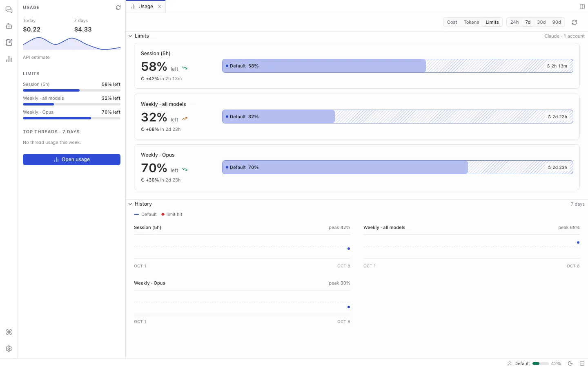588x368 pixels.
Task: Click the Weekly all models history data point
Action: [578, 242]
